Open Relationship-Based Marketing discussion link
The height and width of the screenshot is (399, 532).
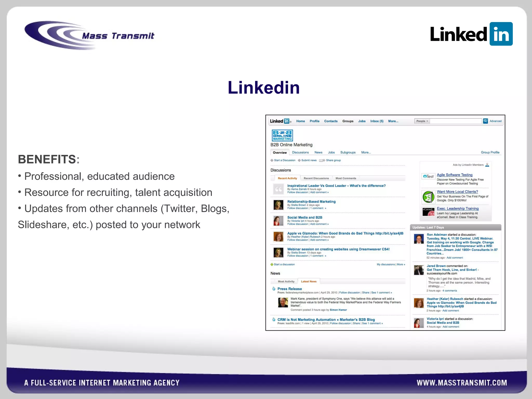(311, 202)
